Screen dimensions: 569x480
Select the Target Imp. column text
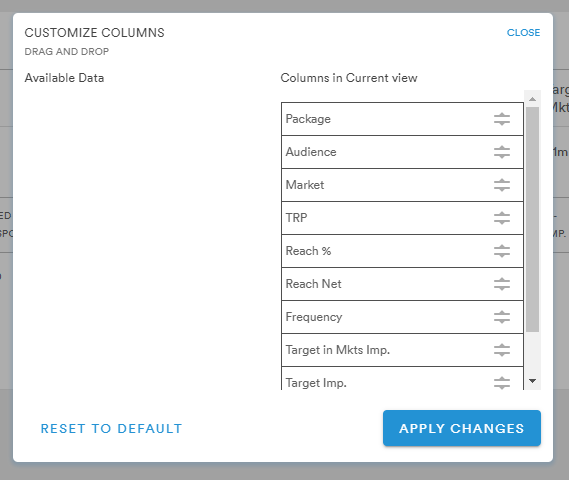coord(316,383)
